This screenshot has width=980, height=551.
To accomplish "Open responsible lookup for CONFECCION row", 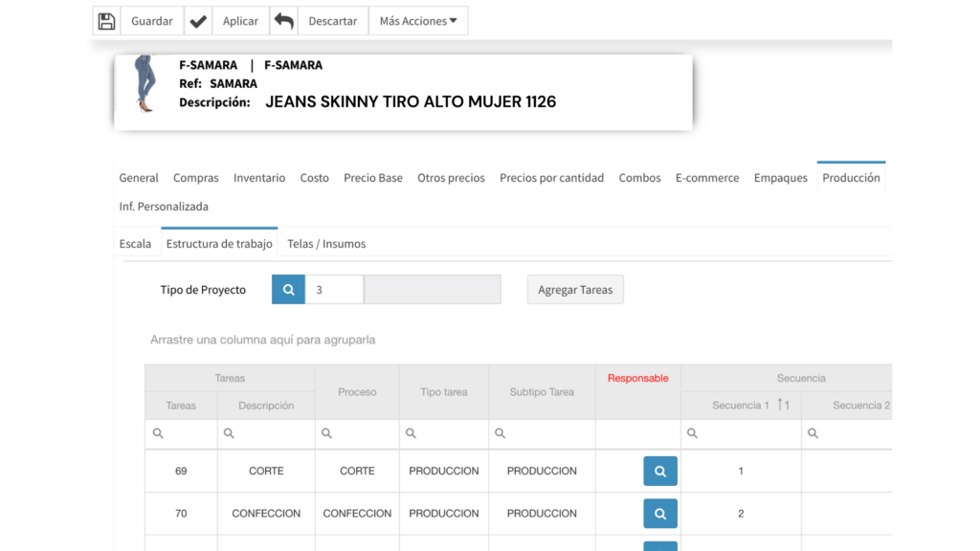I will point(660,514).
